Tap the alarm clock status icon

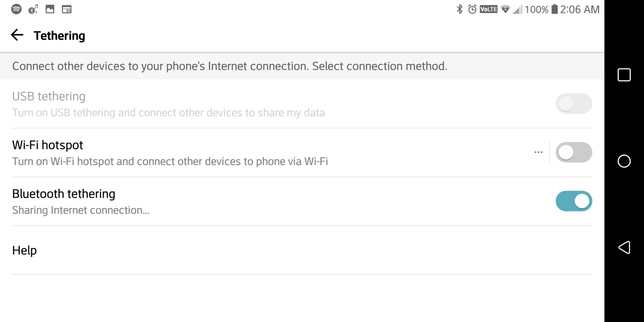point(472,9)
